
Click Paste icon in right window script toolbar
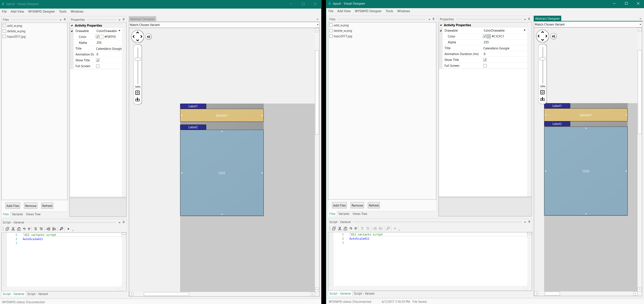(345, 228)
